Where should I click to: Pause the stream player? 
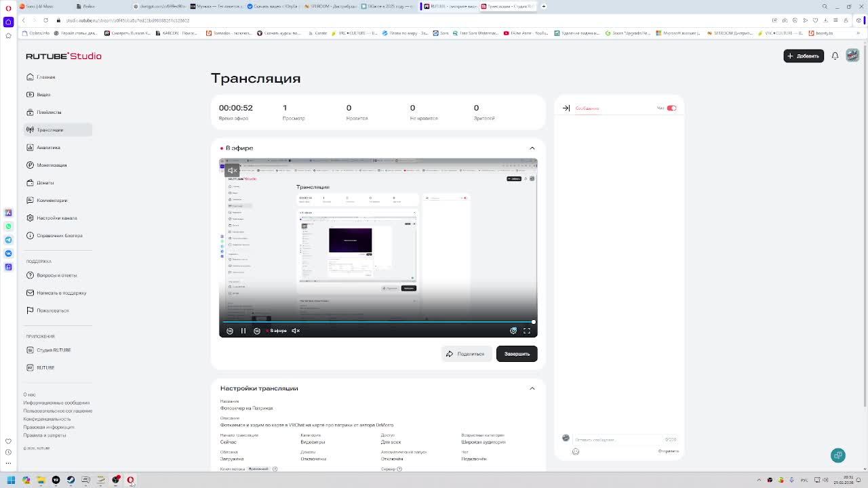pos(243,331)
